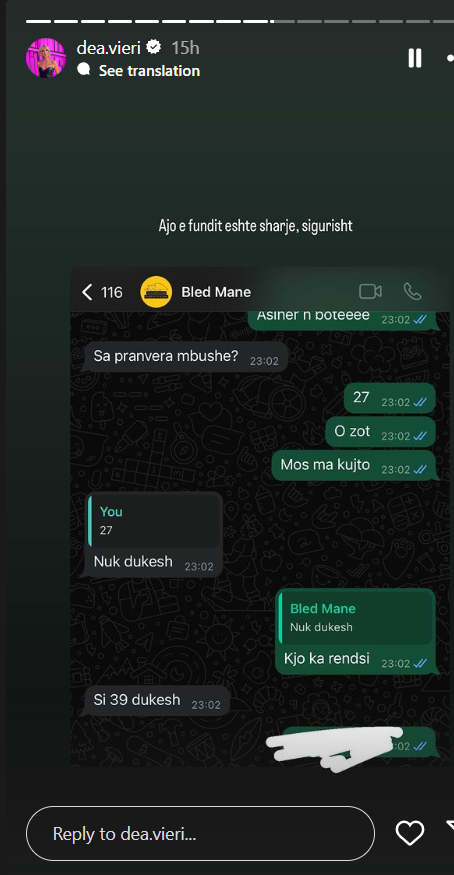Click See translation link
The height and width of the screenshot is (875, 454).
tap(149, 71)
